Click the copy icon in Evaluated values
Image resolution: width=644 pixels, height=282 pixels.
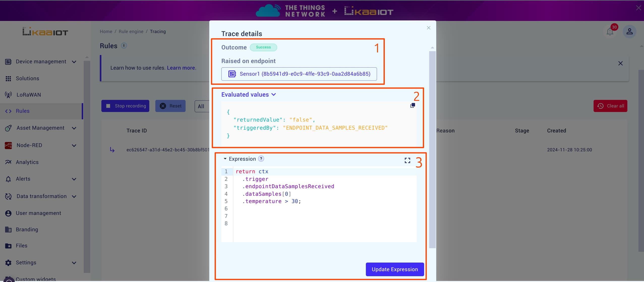(413, 105)
